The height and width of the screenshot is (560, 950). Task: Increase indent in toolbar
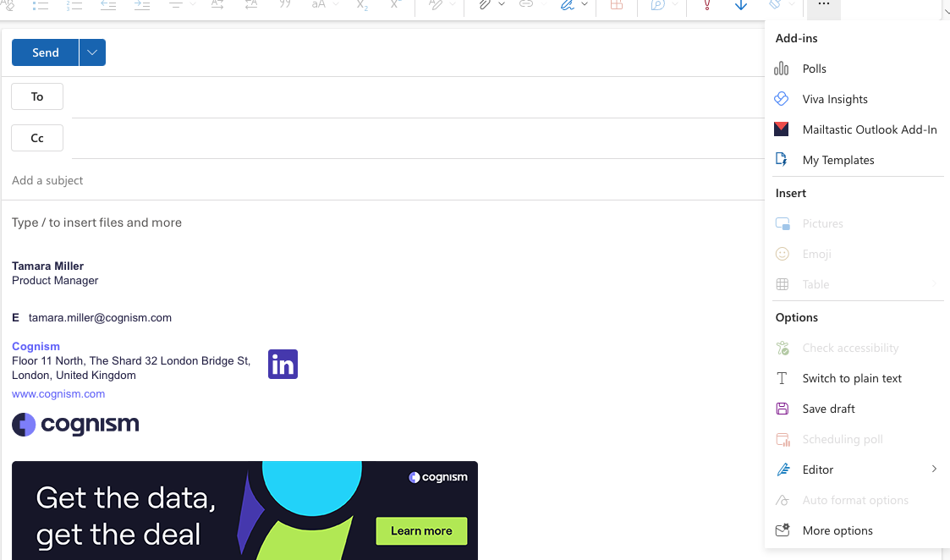(x=142, y=5)
